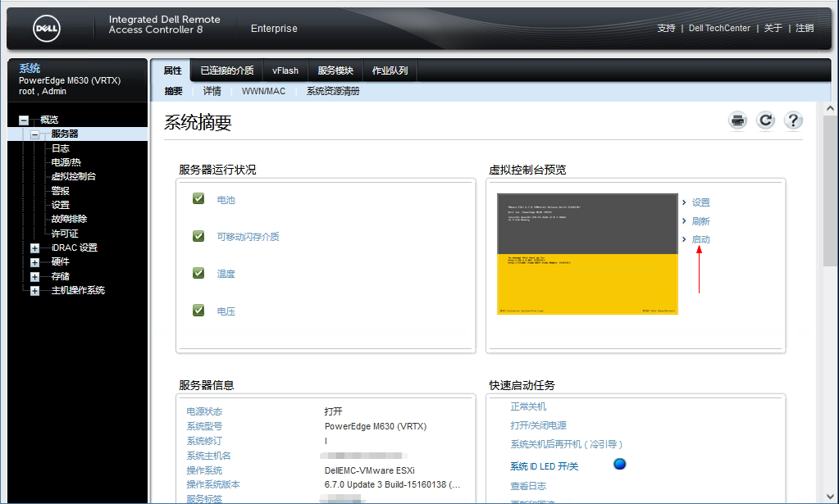Switch to the 属性 tab
The image size is (839, 504).
173,70
